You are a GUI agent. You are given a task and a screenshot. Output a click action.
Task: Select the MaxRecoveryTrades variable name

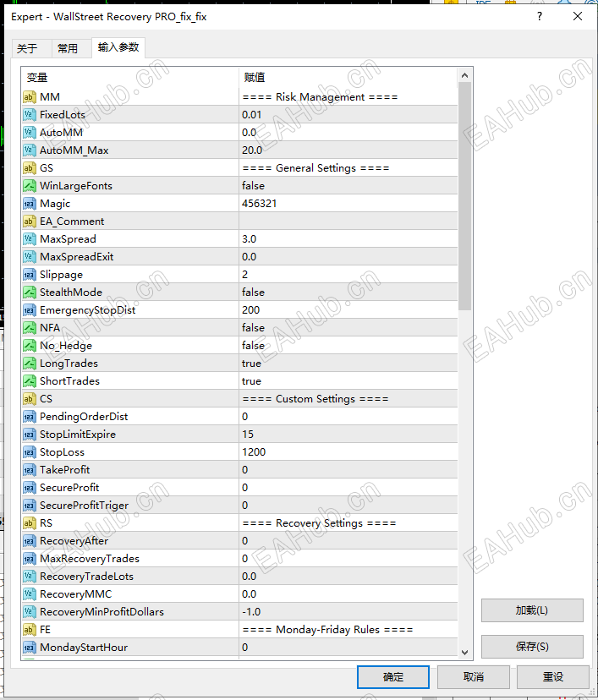[90, 559]
